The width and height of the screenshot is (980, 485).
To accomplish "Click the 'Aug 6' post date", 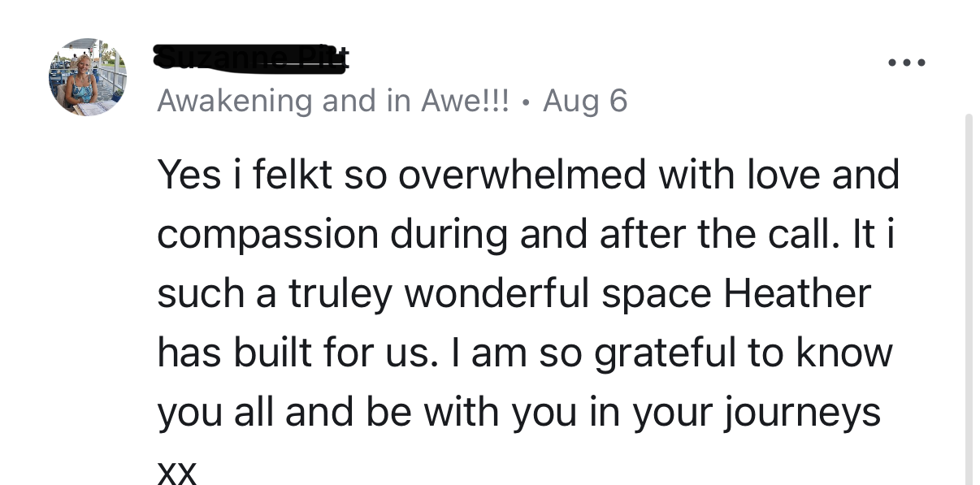I will (585, 102).
